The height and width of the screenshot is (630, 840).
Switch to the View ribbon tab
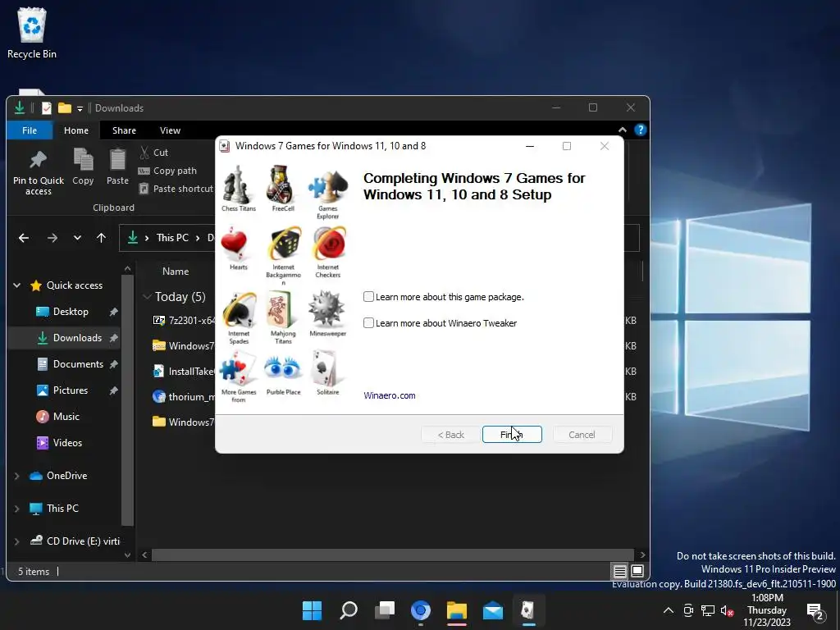pyautogui.click(x=170, y=130)
